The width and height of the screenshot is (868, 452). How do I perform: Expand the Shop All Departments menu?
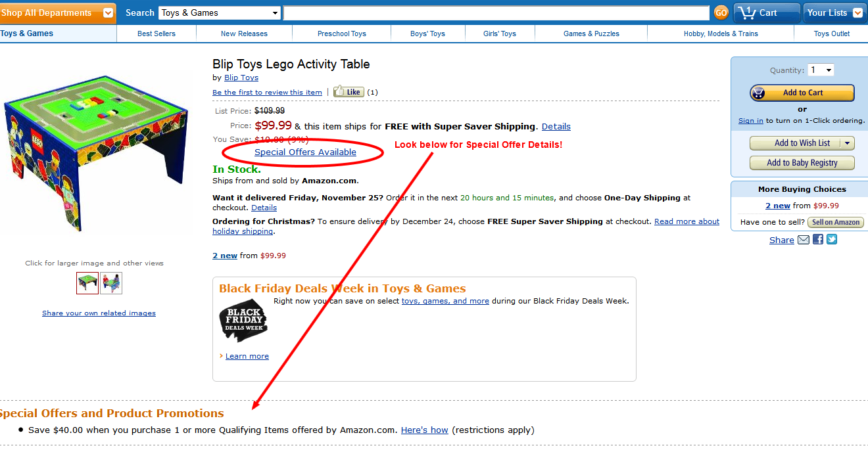coord(58,12)
